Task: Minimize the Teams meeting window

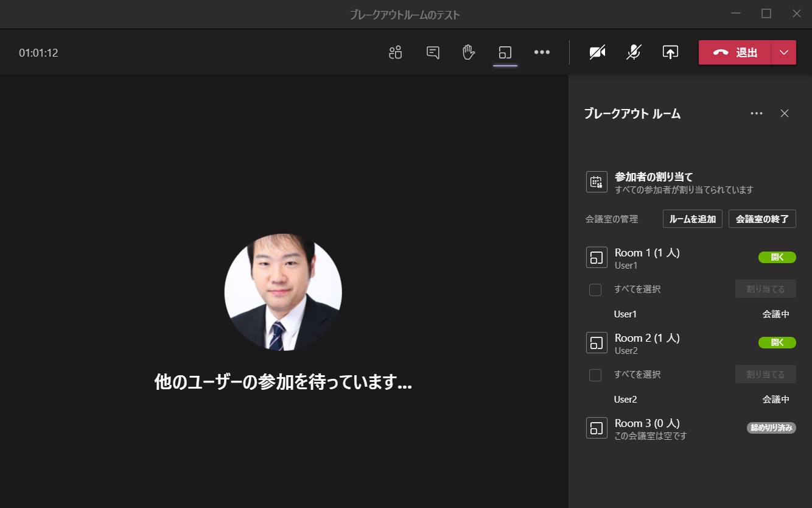Action: (737, 13)
